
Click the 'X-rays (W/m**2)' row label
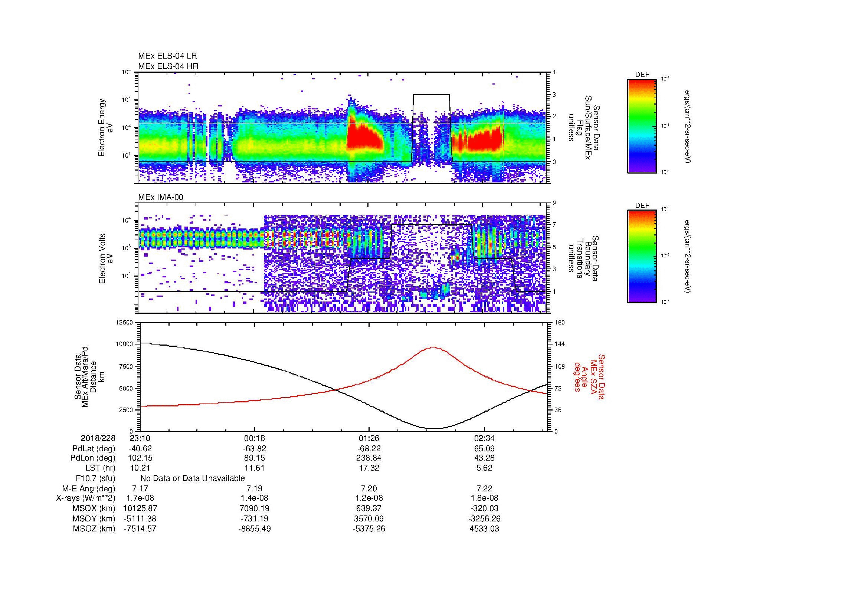[x=85, y=498]
